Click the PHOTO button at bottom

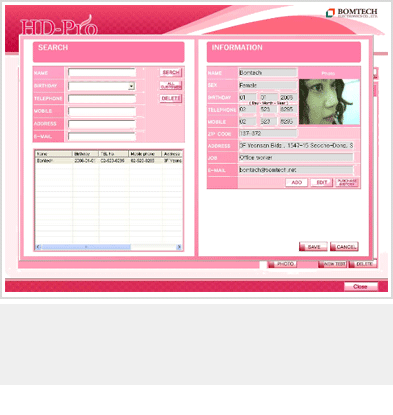282,264
